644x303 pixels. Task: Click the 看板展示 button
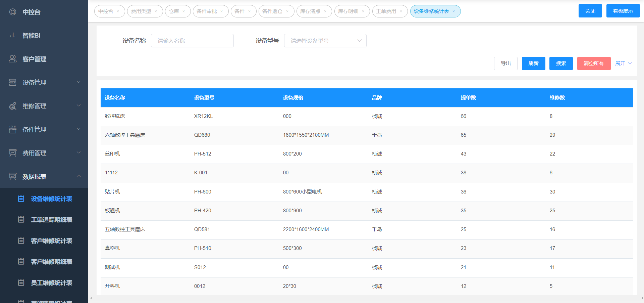623,11
